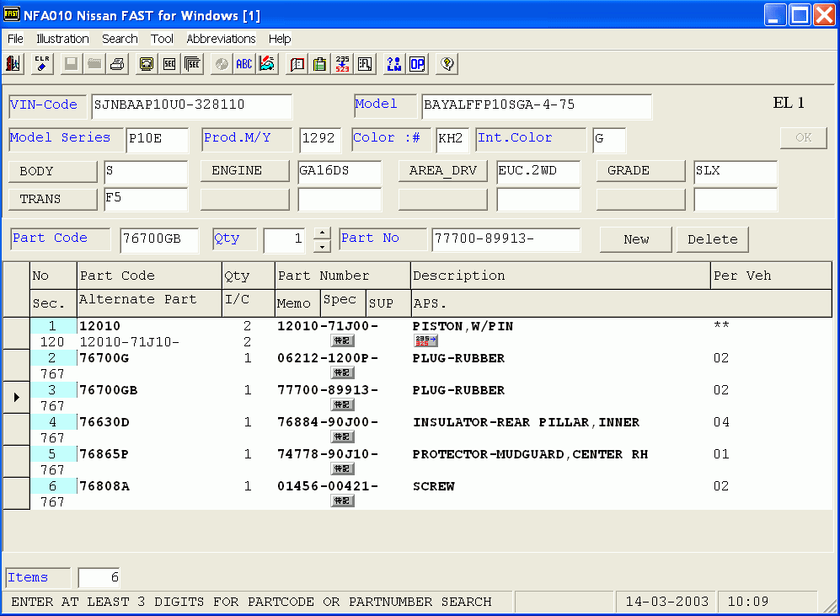
Task: Select part code 76630D row
Action: [104, 422]
